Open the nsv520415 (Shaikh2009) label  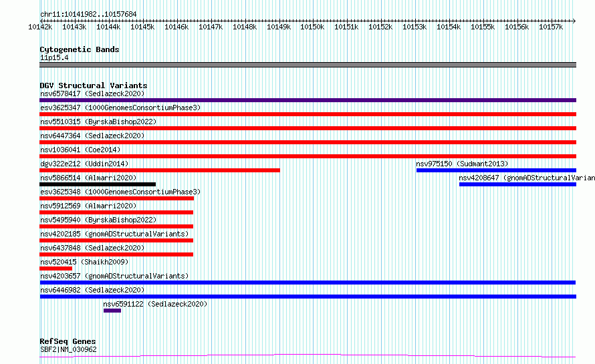coord(84,262)
